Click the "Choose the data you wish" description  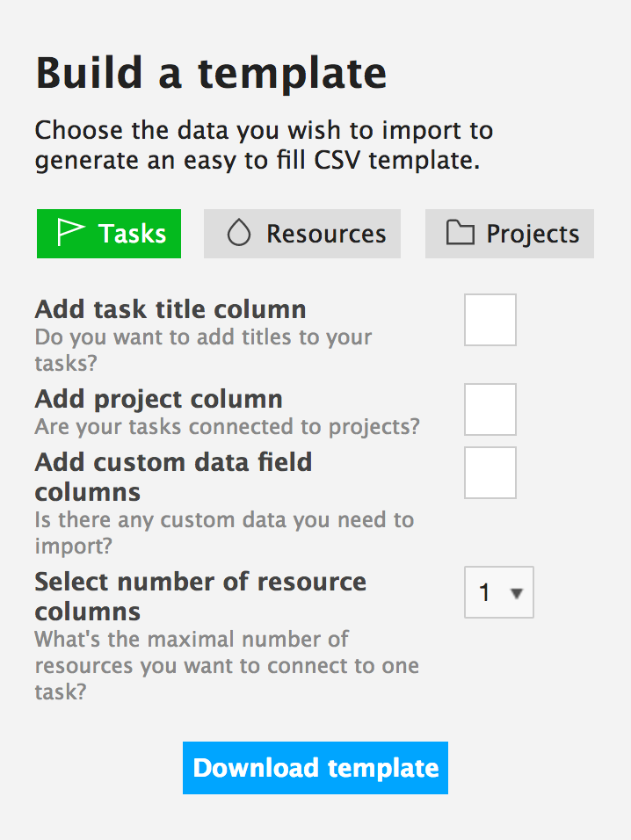pos(264,145)
